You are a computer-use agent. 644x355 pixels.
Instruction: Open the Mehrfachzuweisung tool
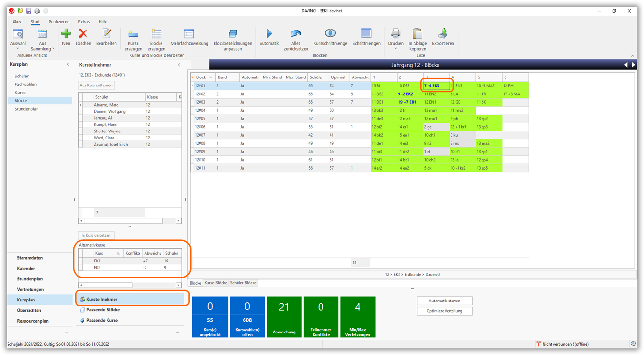(x=189, y=34)
